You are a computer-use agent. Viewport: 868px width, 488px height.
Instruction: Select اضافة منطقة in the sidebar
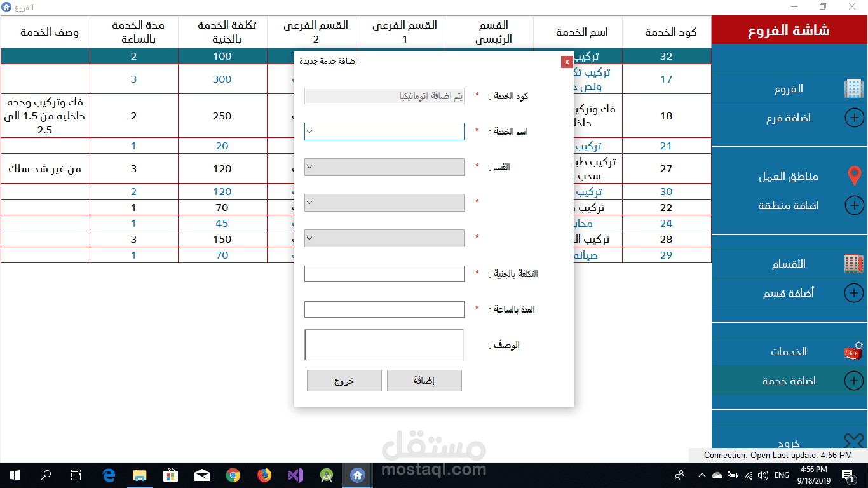787,205
